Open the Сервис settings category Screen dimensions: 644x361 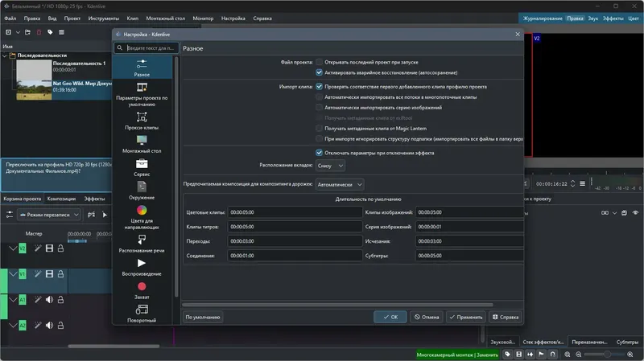coord(142,167)
